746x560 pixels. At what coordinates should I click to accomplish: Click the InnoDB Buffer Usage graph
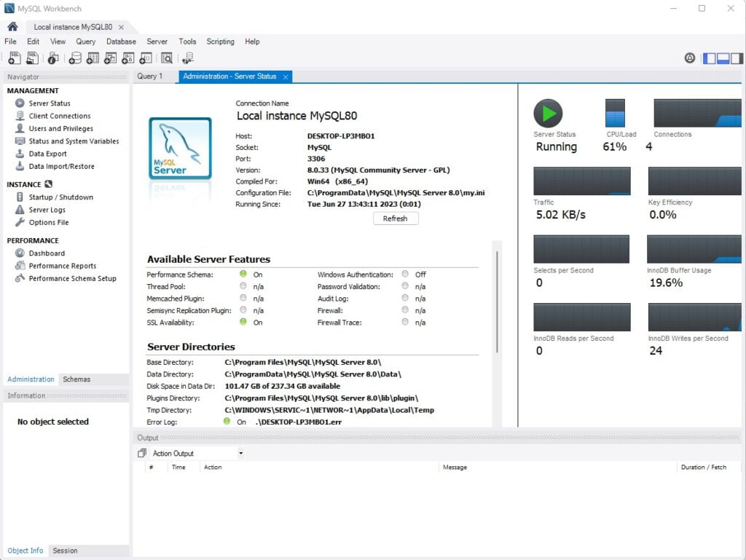(x=694, y=248)
